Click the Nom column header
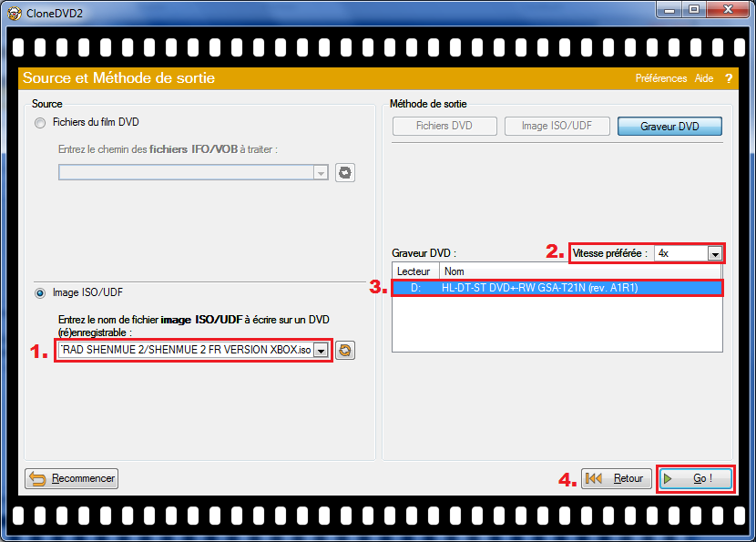 pyautogui.click(x=580, y=271)
